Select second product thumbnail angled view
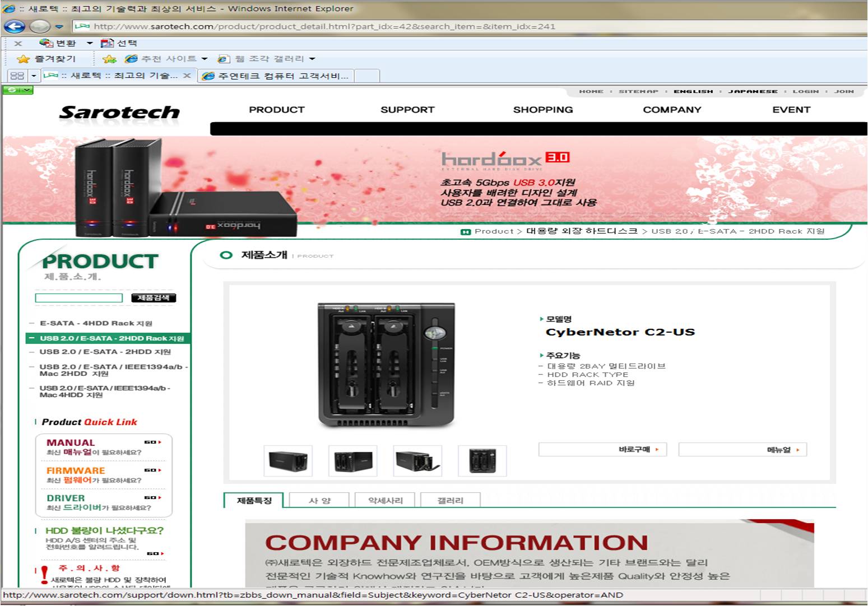 click(x=353, y=461)
